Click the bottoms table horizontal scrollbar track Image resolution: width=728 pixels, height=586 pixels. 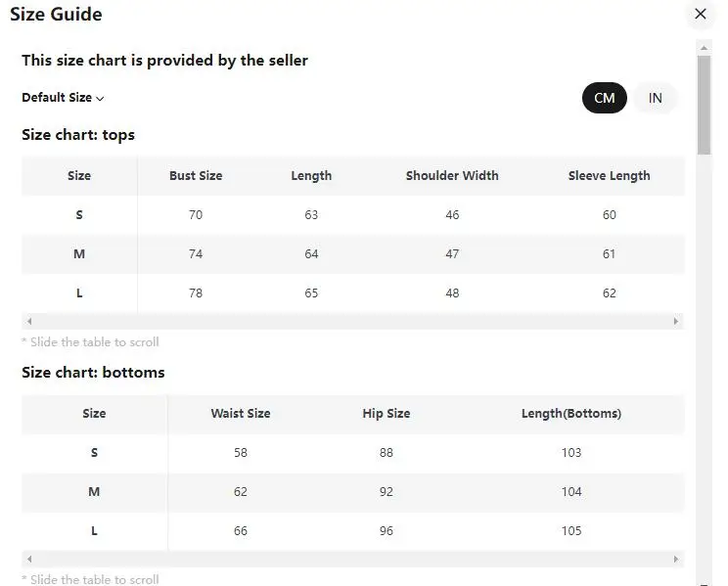click(352, 559)
